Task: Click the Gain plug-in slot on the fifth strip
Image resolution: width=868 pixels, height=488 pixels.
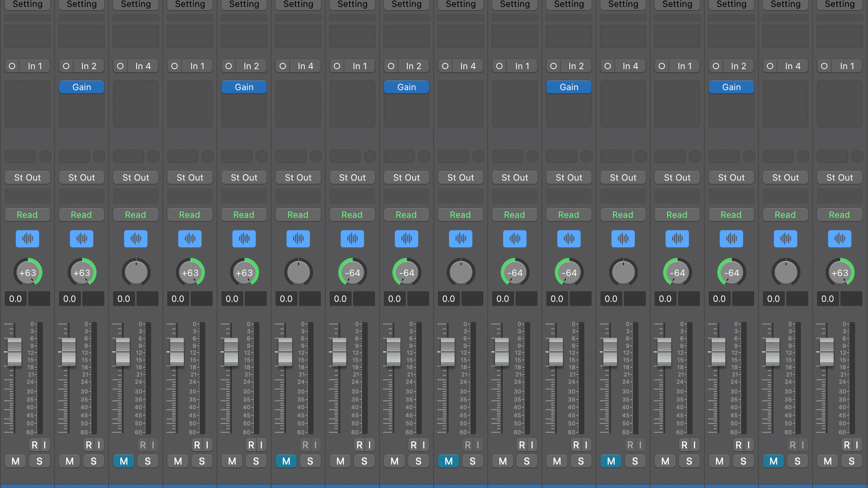Action: [244, 87]
